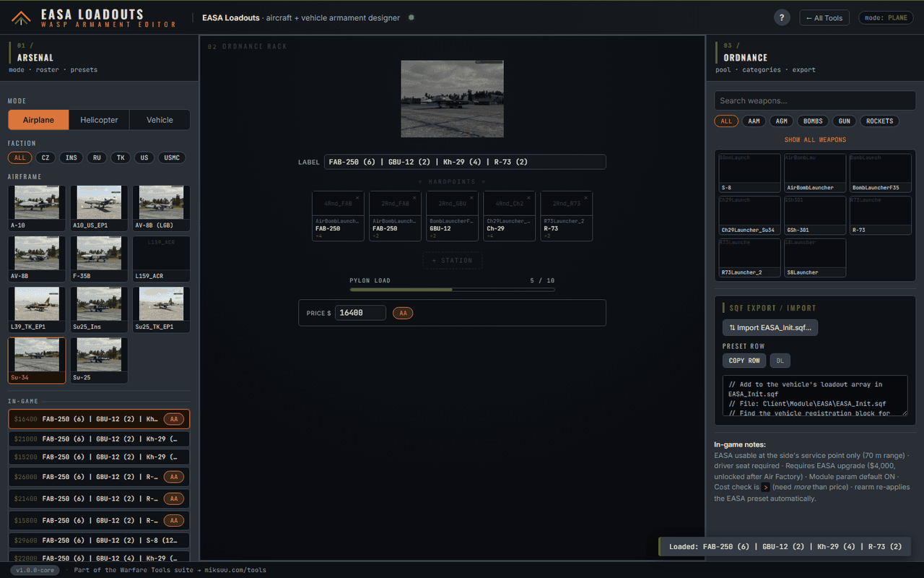Click the DL download button
Image resolution: width=924 pixels, height=578 pixels.
pos(780,361)
